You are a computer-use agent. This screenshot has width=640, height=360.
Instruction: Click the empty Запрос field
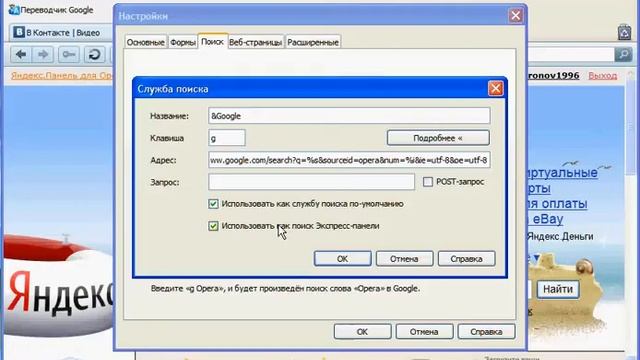311,182
